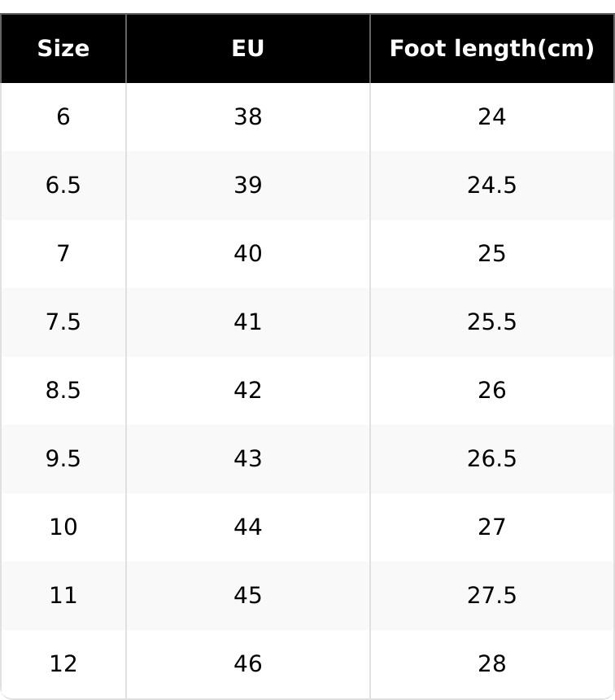Click the EU column header

point(248,49)
